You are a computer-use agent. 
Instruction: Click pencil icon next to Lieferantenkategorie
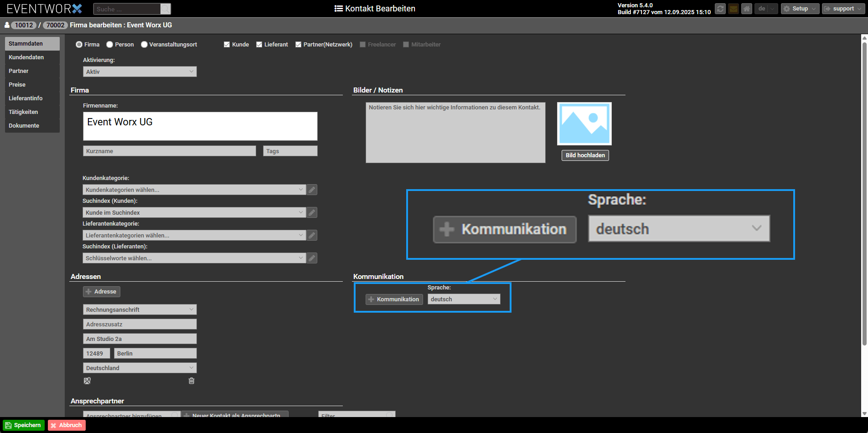312,235
